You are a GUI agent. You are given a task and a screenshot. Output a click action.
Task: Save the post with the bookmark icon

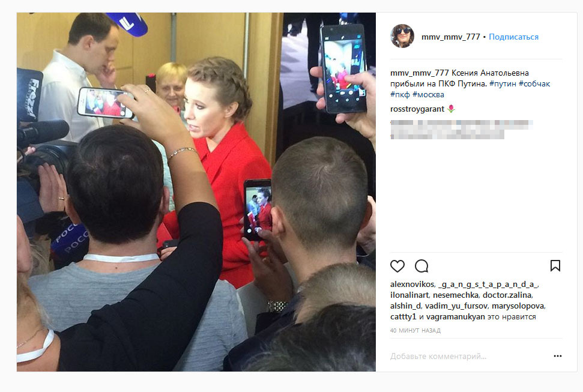click(555, 265)
